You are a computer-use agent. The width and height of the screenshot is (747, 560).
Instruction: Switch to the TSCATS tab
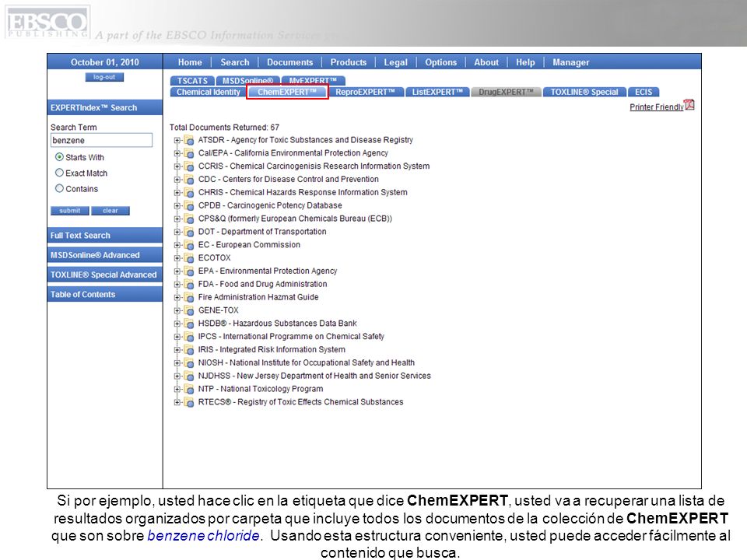192,80
